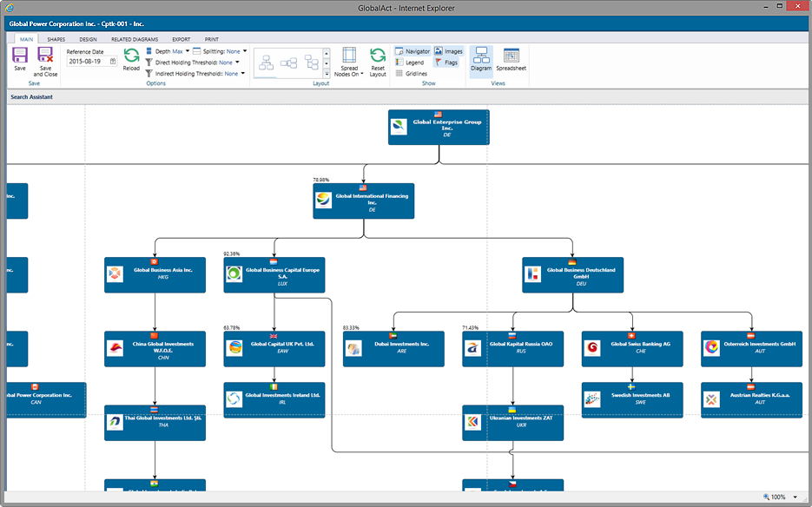812x507 pixels.
Task: Click the Global Swiss Banking AG logo
Action: point(592,348)
